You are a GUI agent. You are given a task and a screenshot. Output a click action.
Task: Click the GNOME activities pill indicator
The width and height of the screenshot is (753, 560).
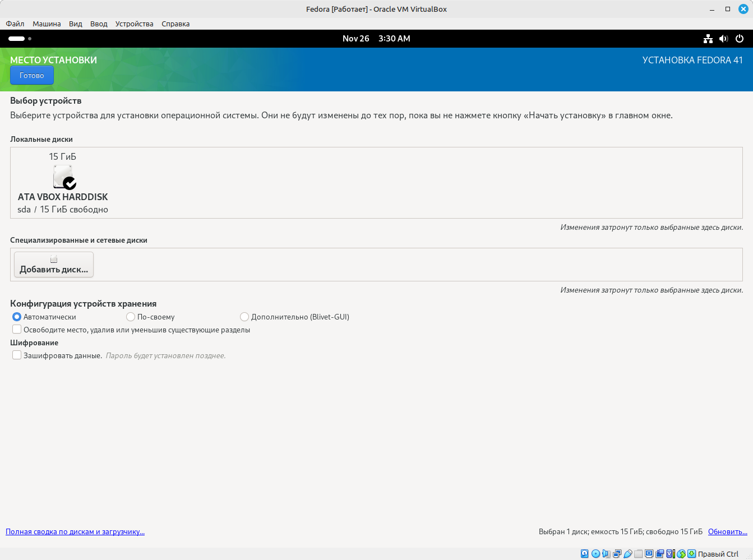point(20,39)
